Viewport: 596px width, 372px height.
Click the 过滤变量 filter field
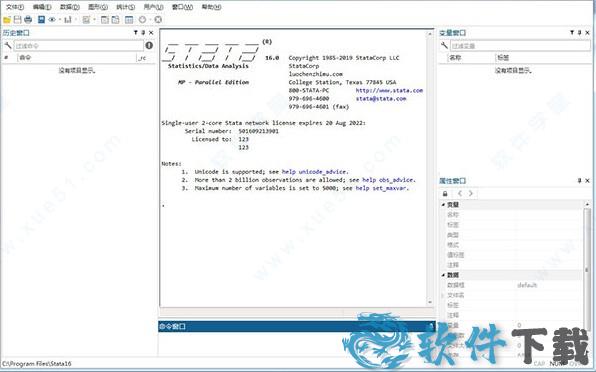(x=520, y=46)
